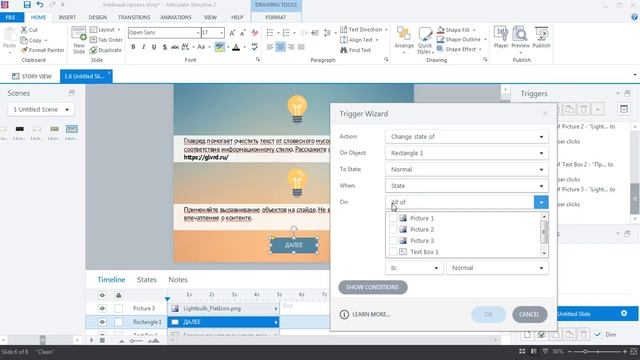
Task: Open Player properties
Action: pyautogui.click(x=500, y=37)
